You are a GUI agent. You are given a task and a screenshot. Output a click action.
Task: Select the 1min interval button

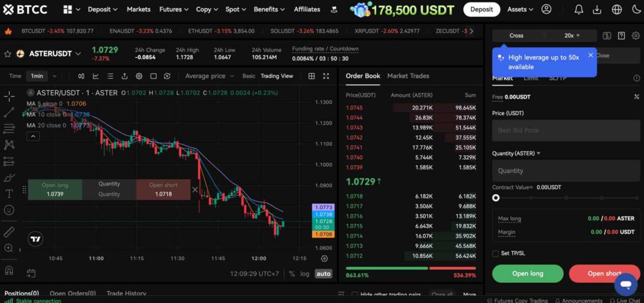tap(37, 76)
